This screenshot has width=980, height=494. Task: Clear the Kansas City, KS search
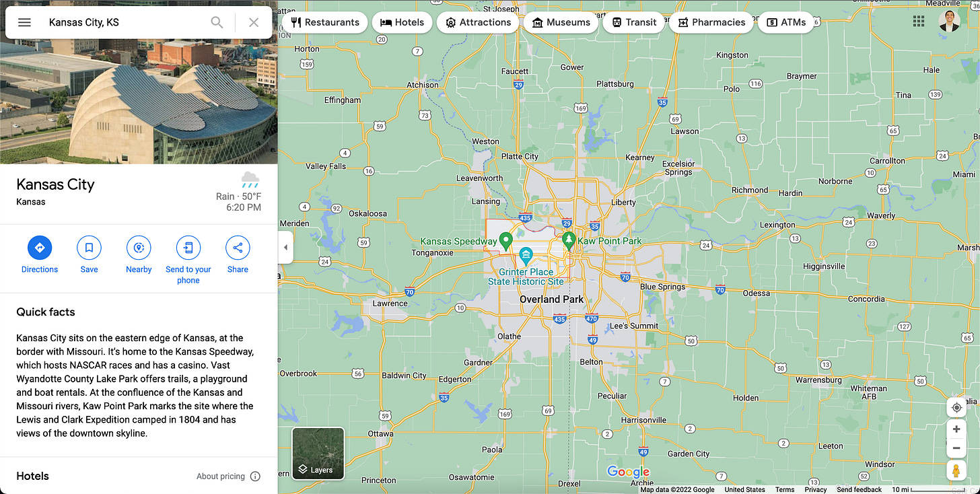[x=254, y=22]
